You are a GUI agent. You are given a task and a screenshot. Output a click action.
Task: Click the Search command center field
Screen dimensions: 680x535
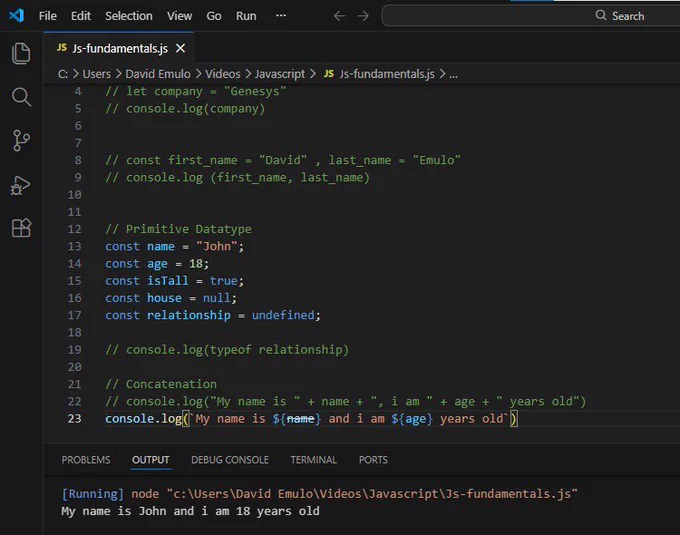pyautogui.click(x=531, y=16)
